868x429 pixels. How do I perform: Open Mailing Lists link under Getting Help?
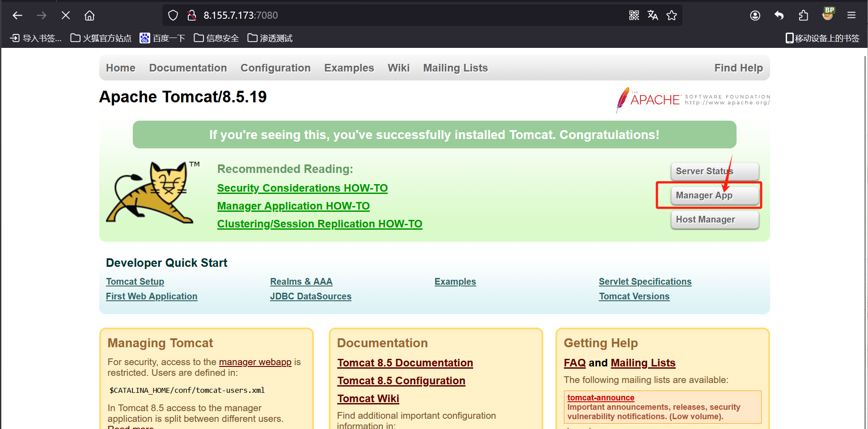click(643, 363)
